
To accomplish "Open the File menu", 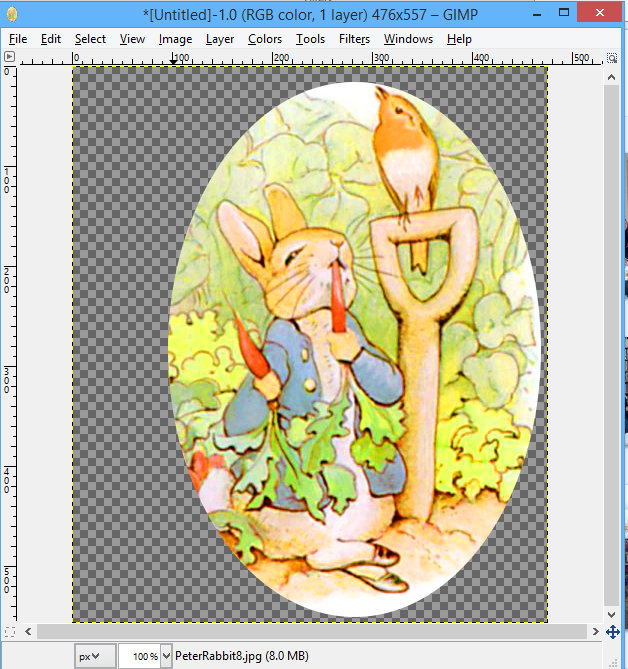I will (x=18, y=39).
